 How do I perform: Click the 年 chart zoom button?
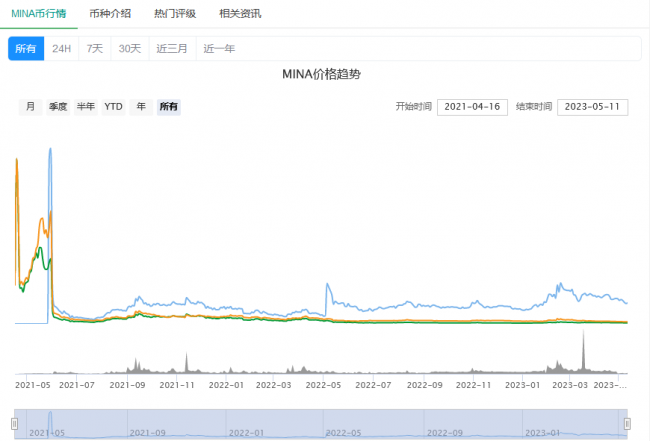coord(142,107)
